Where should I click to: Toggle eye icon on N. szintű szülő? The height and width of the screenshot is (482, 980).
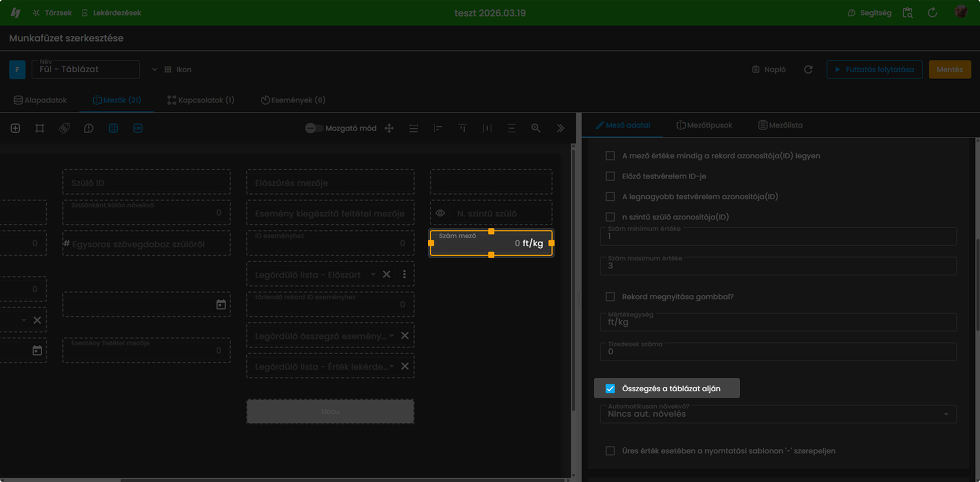[x=440, y=213]
